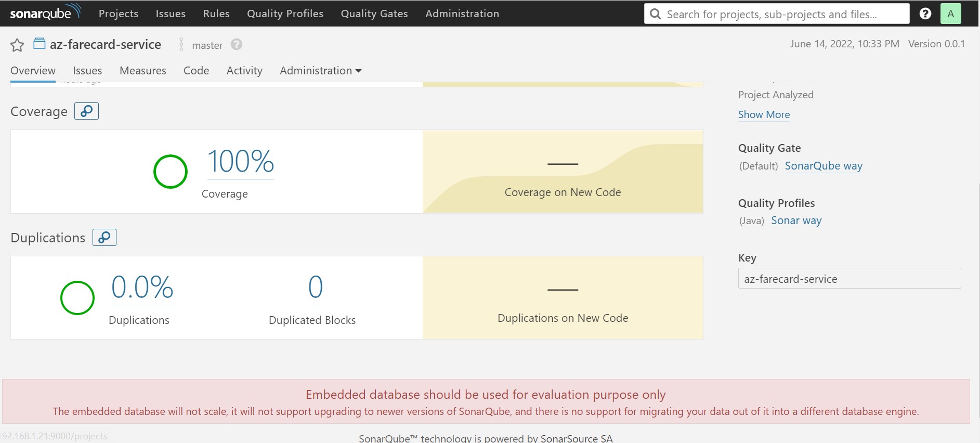The width and height of the screenshot is (980, 443).
Task: Click the June 14, 2022 analysis date
Action: [x=845, y=44]
